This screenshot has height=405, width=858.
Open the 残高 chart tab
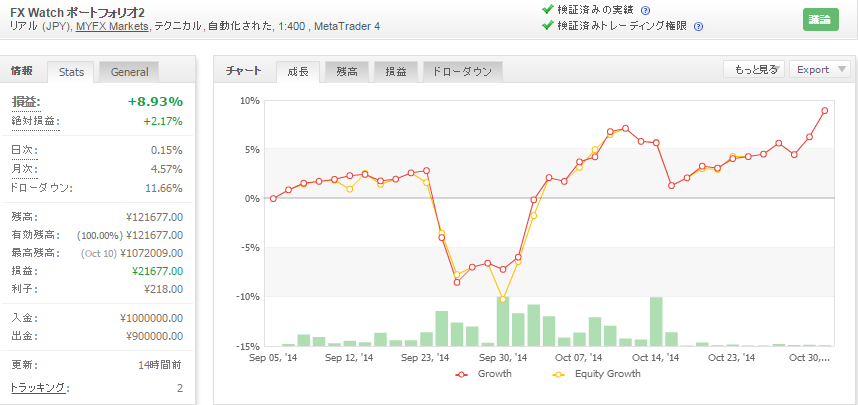coord(347,72)
